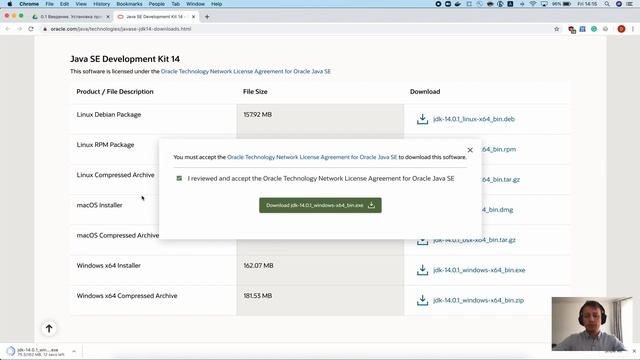
Task: Expand the downloading jdk file options arrow
Action: pos(74,351)
